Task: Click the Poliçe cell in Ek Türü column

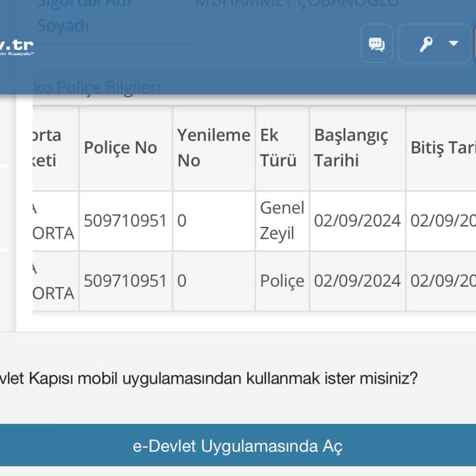Action: point(282,281)
